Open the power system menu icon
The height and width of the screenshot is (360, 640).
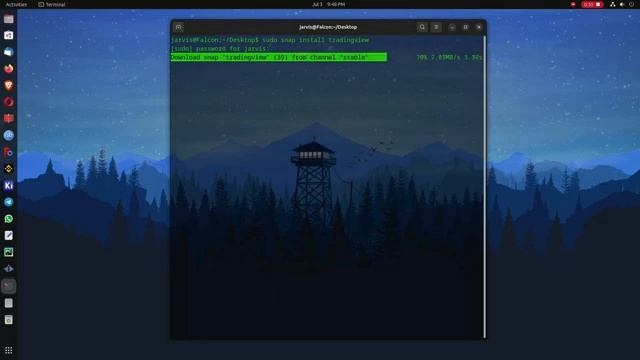pyautogui.click(x=631, y=4)
